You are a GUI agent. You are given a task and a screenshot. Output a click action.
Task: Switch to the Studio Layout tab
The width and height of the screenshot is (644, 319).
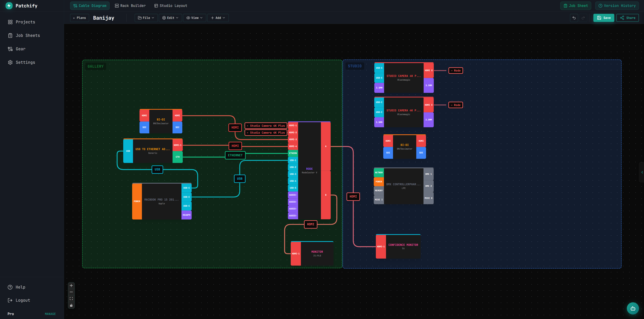(170, 6)
